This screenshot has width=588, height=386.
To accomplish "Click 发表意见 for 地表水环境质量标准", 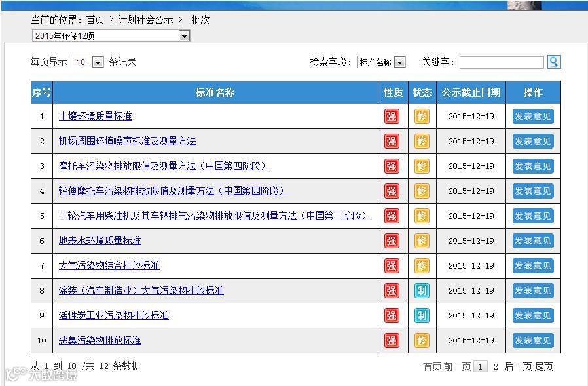I will tap(533, 241).
